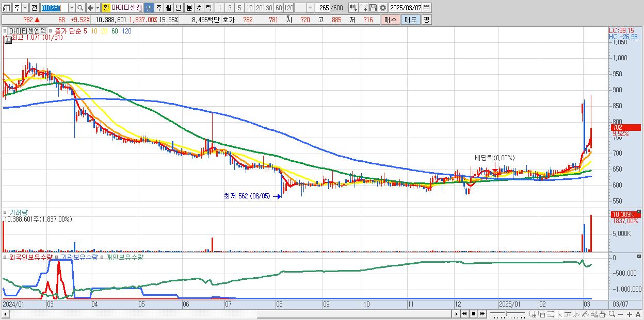The height and width of the screenshot is (320, 644).
Task: Click the line-chart check icon in toolbar
Action: click(x=363, y=8)
